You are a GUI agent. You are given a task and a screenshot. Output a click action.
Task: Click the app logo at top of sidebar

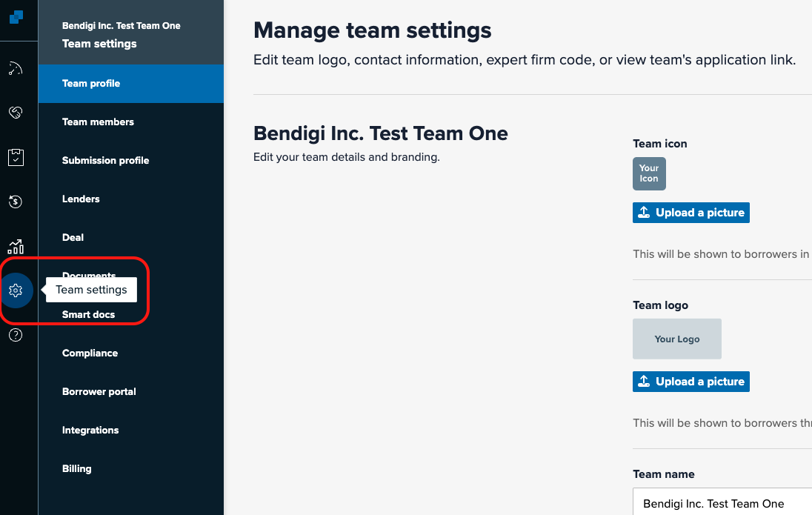[16, 16]
